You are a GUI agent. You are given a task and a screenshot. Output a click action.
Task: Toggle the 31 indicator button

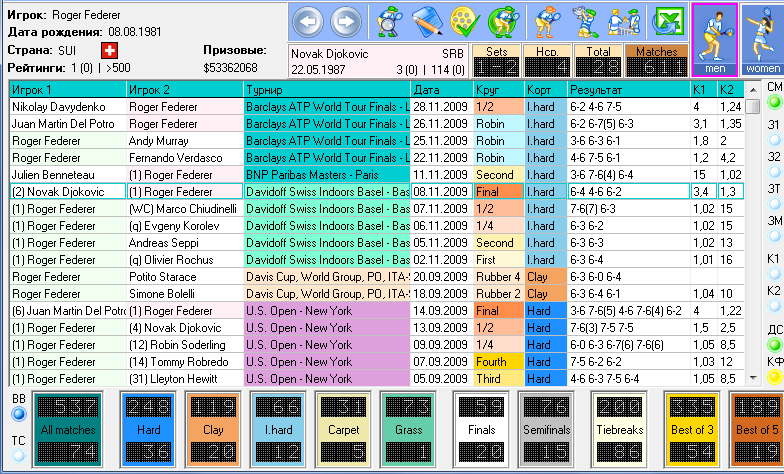coord(774,140)
